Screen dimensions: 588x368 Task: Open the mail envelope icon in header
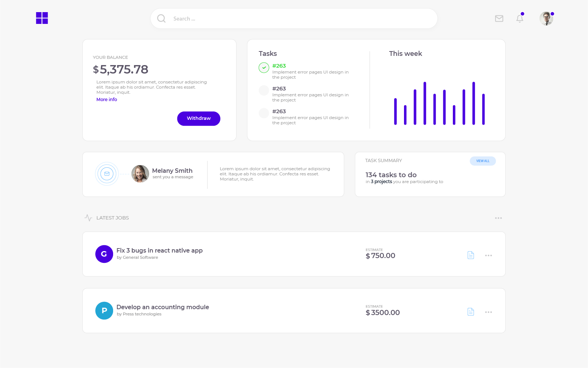[499, 18]
